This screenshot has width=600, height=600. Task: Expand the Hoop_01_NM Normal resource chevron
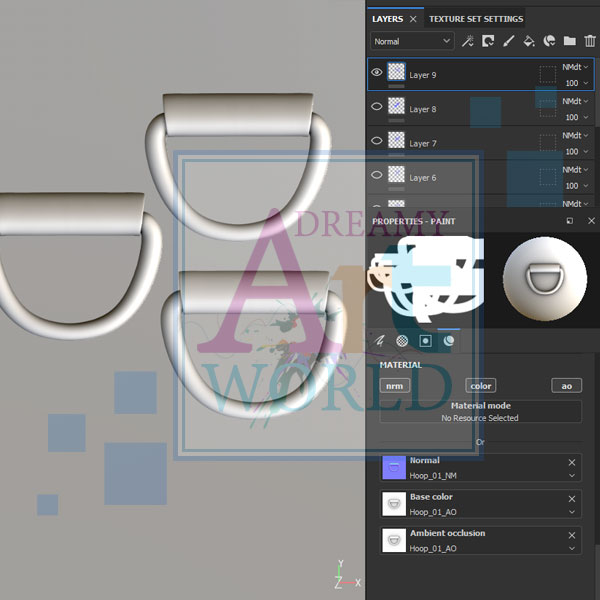[572, 477]
